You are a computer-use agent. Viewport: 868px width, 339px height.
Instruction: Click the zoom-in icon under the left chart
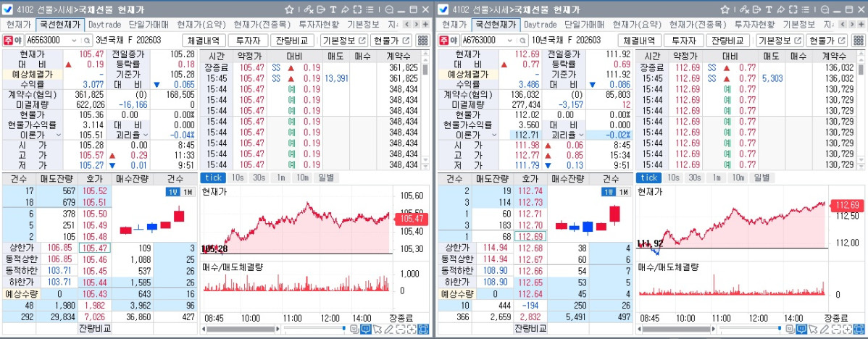(x=412, y=329)
